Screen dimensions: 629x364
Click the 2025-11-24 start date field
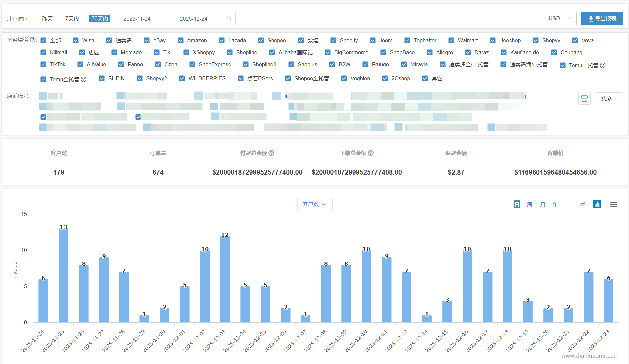pos(137,19)
